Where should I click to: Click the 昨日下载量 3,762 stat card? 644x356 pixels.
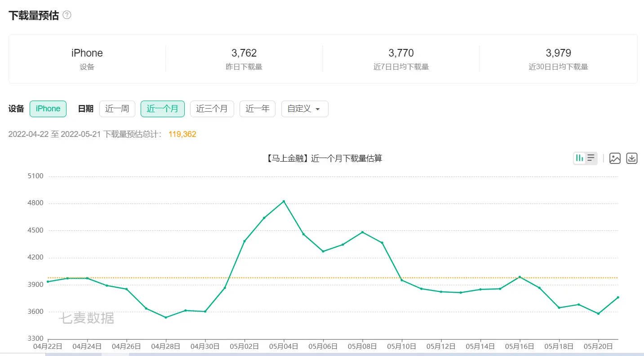(244, 58)
